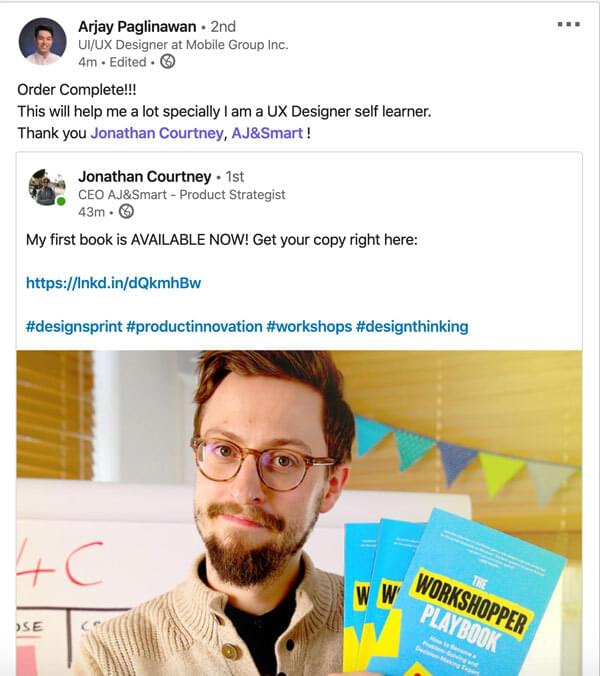Click the CEO AJ&Smart Product Strategist headline
Image resolution: width=600 pixels, height=676 pixels.
tap(181, 195)
